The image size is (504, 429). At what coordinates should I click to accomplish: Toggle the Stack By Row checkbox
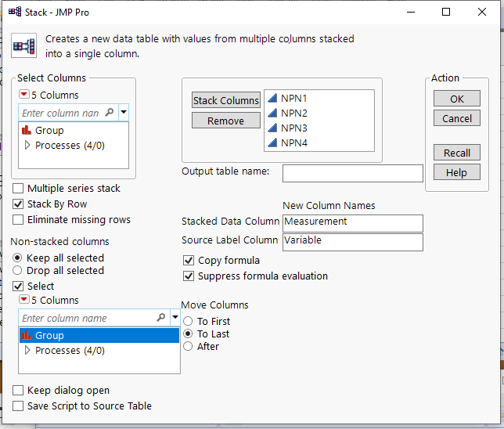click(x=18, y=204)
